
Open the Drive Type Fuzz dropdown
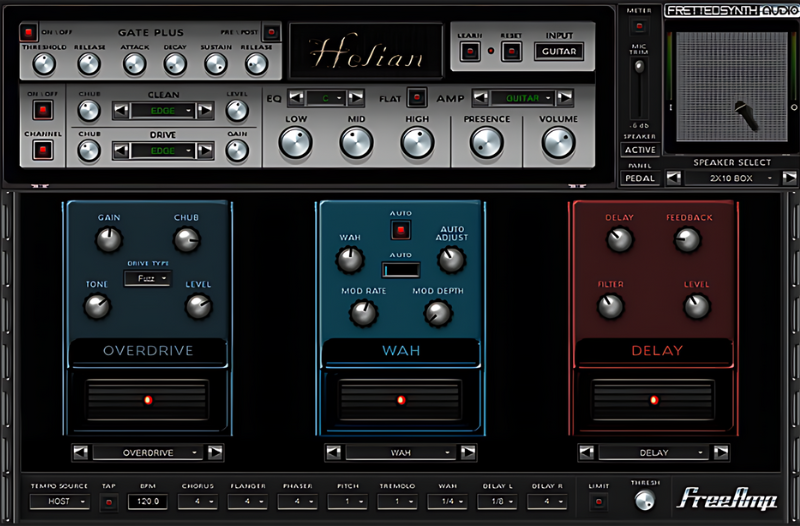pos(147,279)
